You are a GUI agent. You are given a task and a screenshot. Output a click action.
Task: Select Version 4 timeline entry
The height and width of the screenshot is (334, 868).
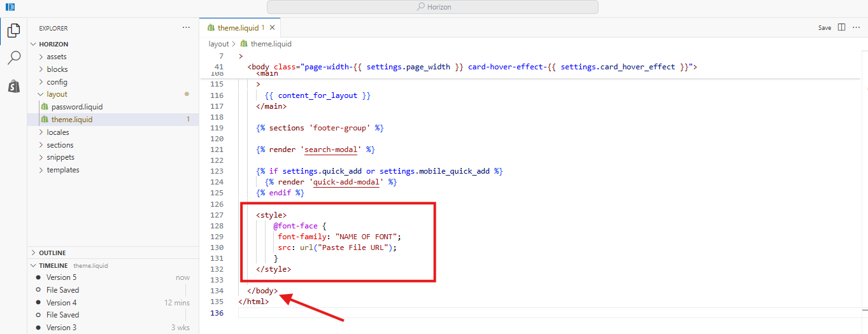61,302
